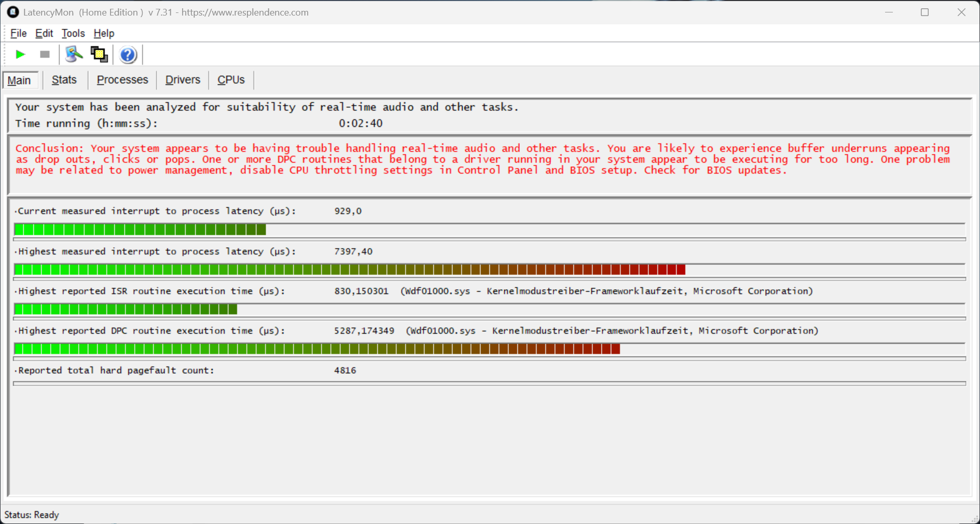Click the current latency value 929,0
The width and height of the screenshot is (980, 524).
point(348,211)
